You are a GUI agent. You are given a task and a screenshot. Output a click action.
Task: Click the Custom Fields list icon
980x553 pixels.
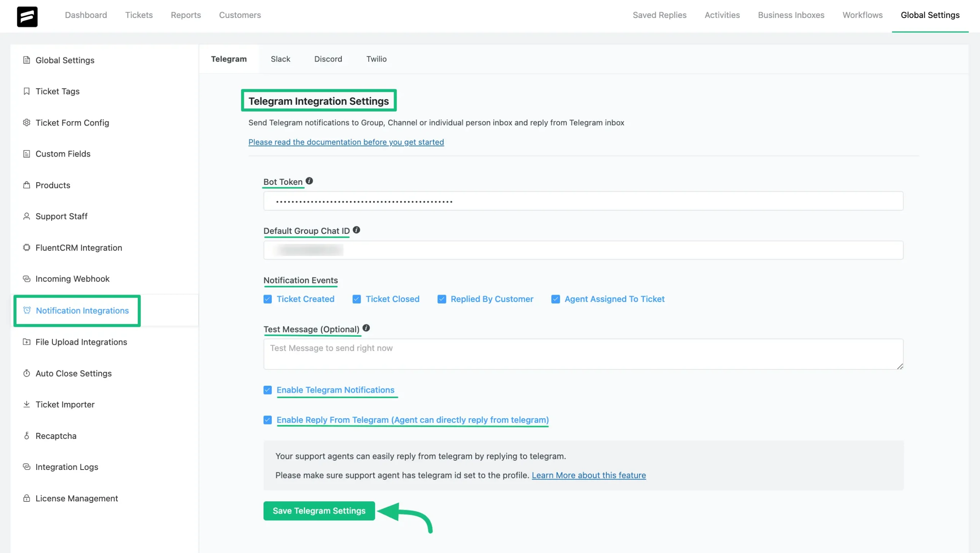click(26, 154)
